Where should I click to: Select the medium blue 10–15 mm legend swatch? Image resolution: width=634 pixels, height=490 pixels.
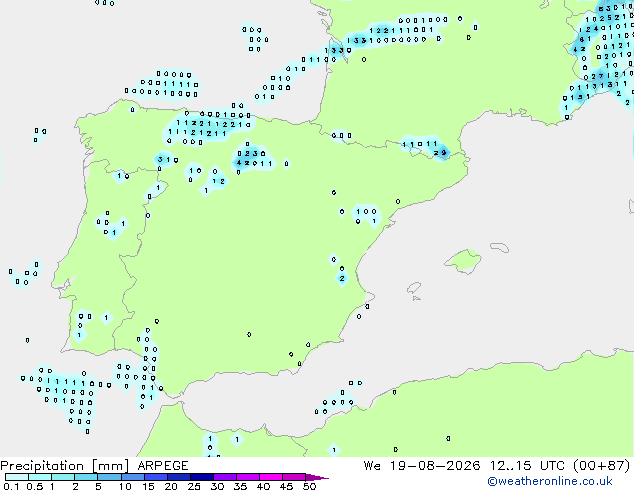(133, 477)
